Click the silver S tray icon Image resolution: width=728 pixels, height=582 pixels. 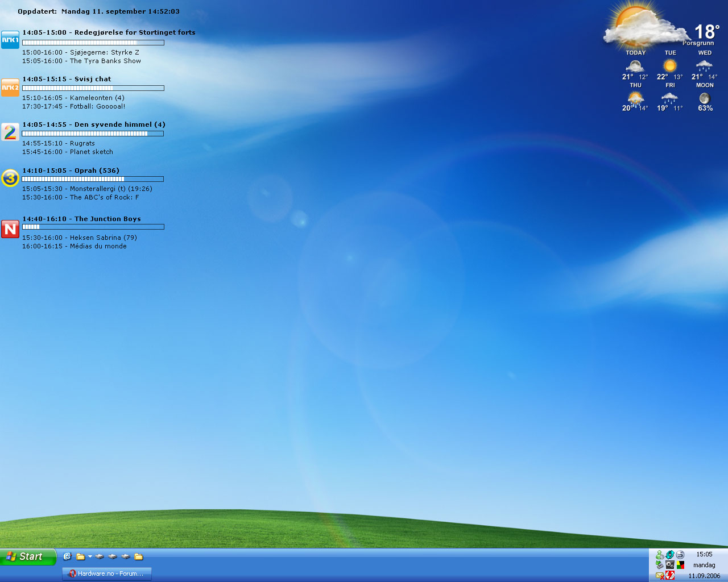coord(680,555)
